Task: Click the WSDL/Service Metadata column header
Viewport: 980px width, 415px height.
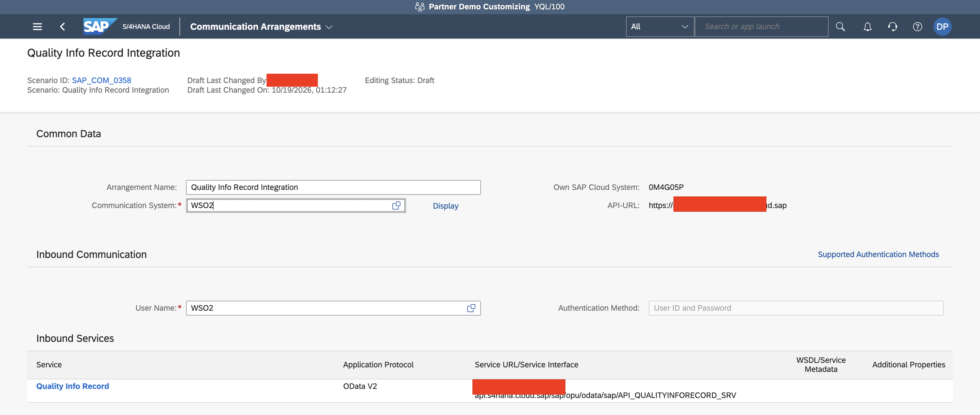Action: [821, 365]
